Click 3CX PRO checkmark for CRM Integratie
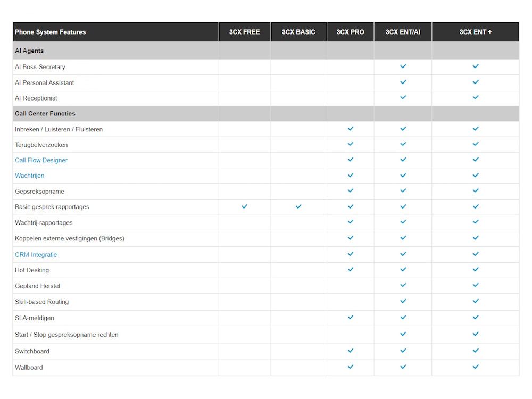Screen dimensions: 532x399 click(351, 254)
